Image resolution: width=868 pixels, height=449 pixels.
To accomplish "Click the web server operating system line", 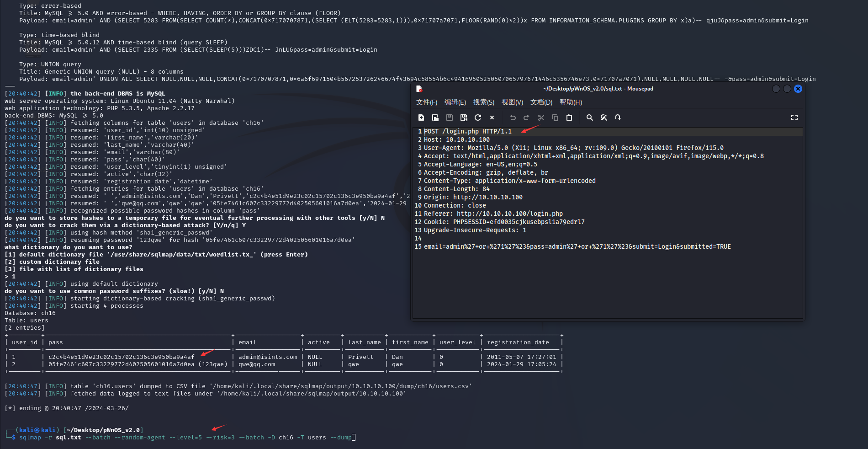I will click(120, 101).
